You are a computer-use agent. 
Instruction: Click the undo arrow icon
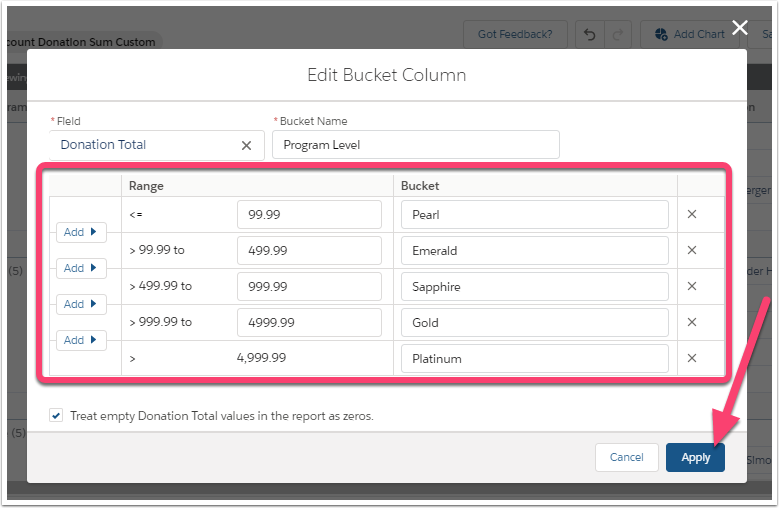(x=590, y=34)
